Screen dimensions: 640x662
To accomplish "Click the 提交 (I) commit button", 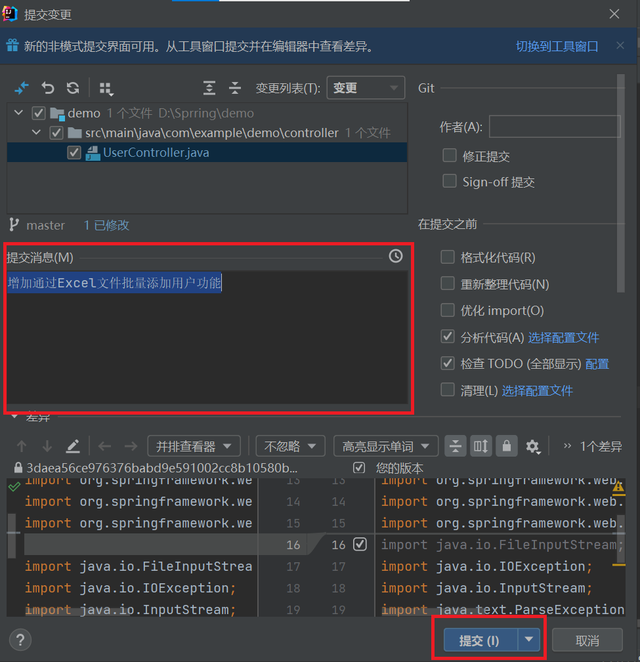I will [480, 640].
